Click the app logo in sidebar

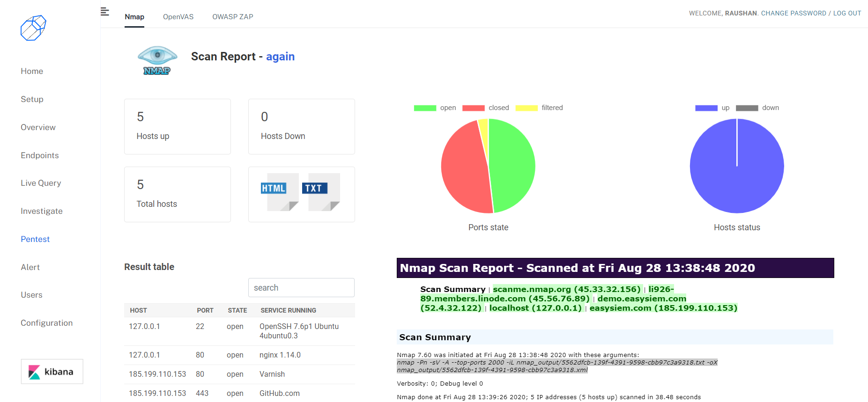33,28
